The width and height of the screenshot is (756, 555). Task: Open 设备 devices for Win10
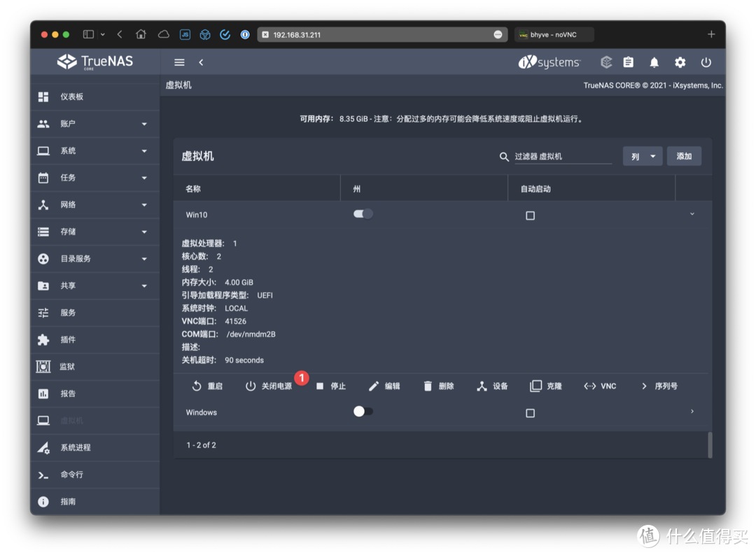(493, 386)
